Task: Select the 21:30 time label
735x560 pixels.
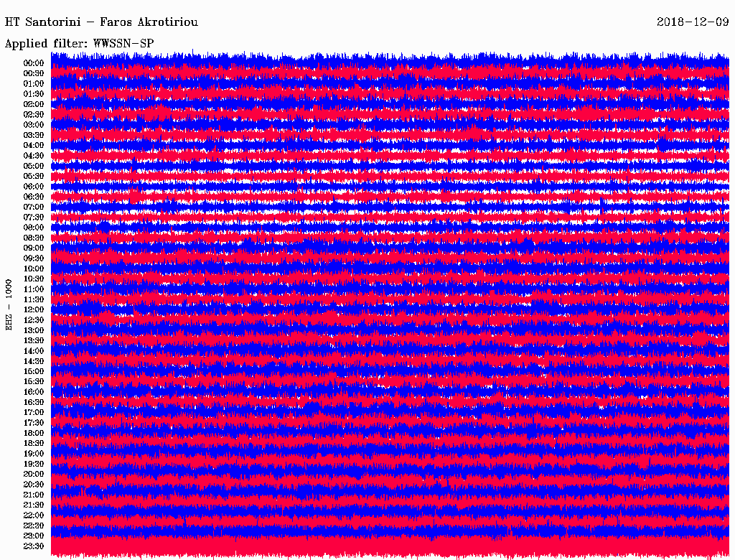Action: point(34,505)
